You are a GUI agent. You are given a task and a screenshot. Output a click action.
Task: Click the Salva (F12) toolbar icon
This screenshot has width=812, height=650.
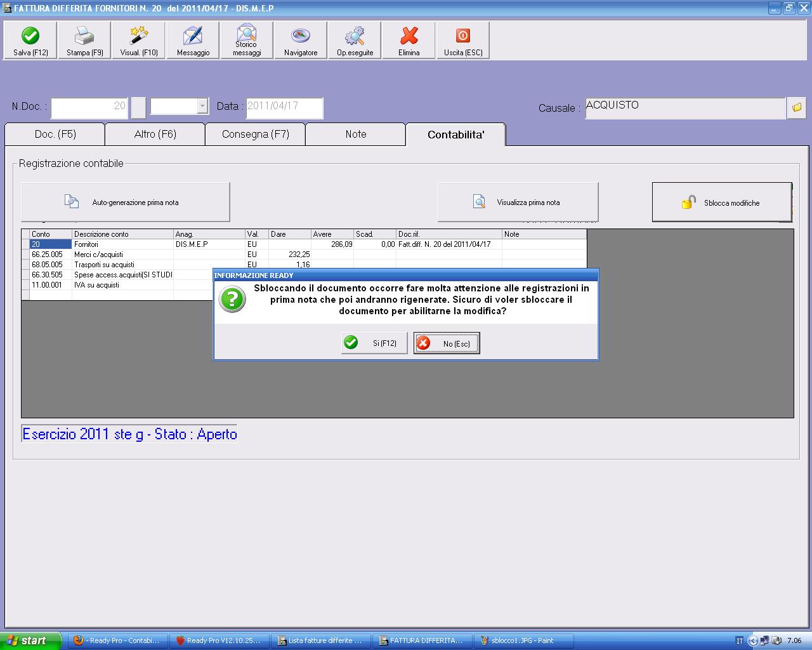tap(30, 41)
